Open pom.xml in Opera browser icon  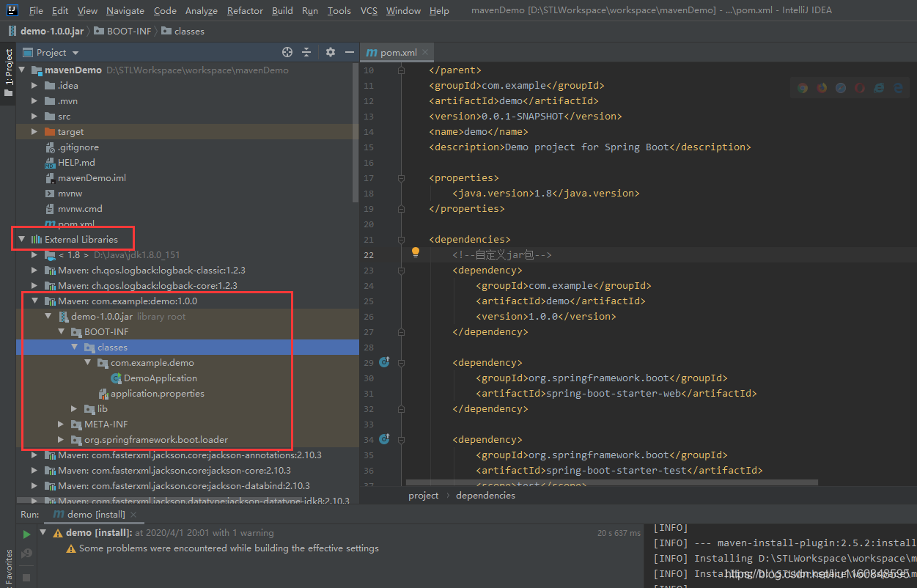point(859,88)
